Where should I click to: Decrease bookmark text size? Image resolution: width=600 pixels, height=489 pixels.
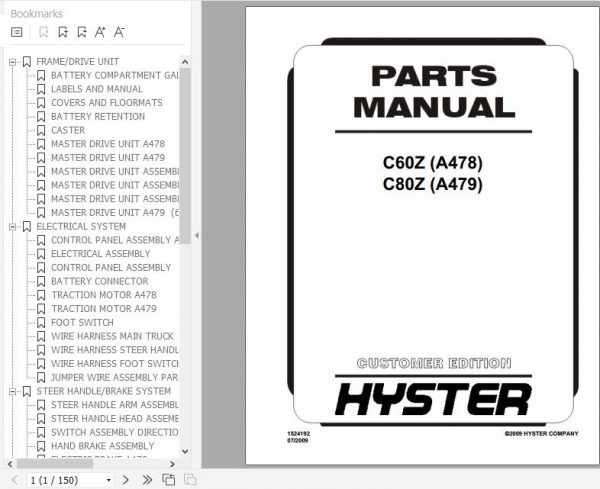(x=119, y=32)
